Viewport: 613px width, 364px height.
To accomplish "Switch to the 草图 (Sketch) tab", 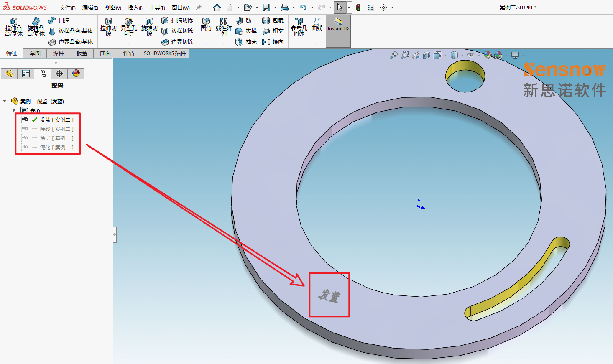I will pyautogui.click(x=35, y=53).
